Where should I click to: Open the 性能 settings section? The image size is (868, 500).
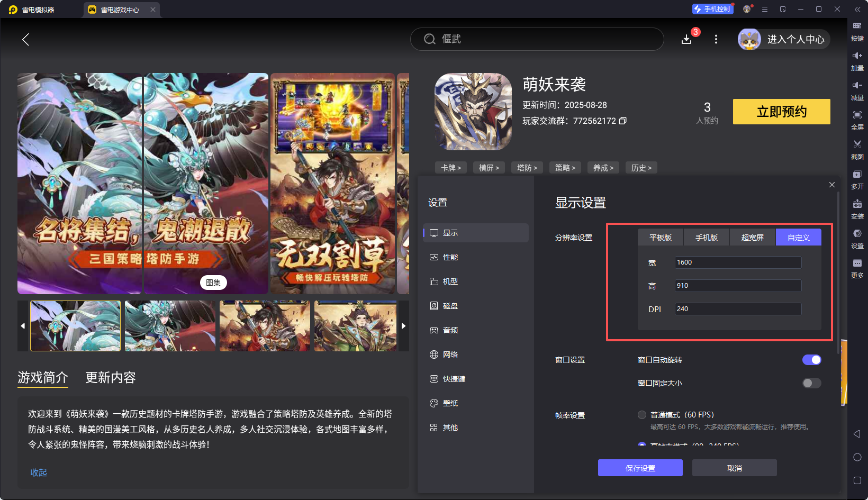point(450,257)
